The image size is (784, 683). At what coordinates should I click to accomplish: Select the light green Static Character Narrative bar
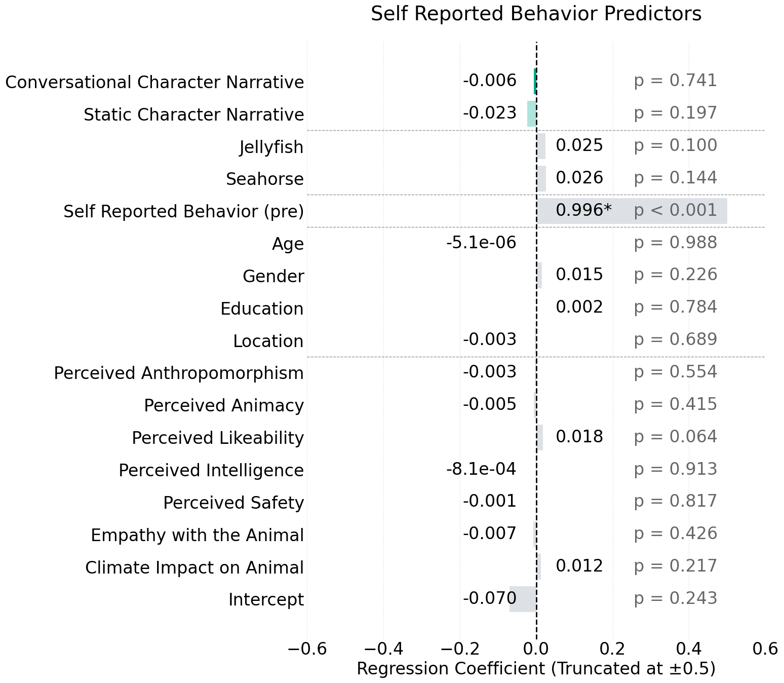[531, 113]
